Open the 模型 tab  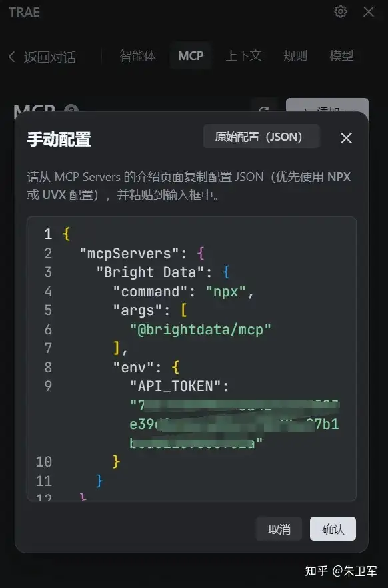pyautogui.click(x=341, y=56)
